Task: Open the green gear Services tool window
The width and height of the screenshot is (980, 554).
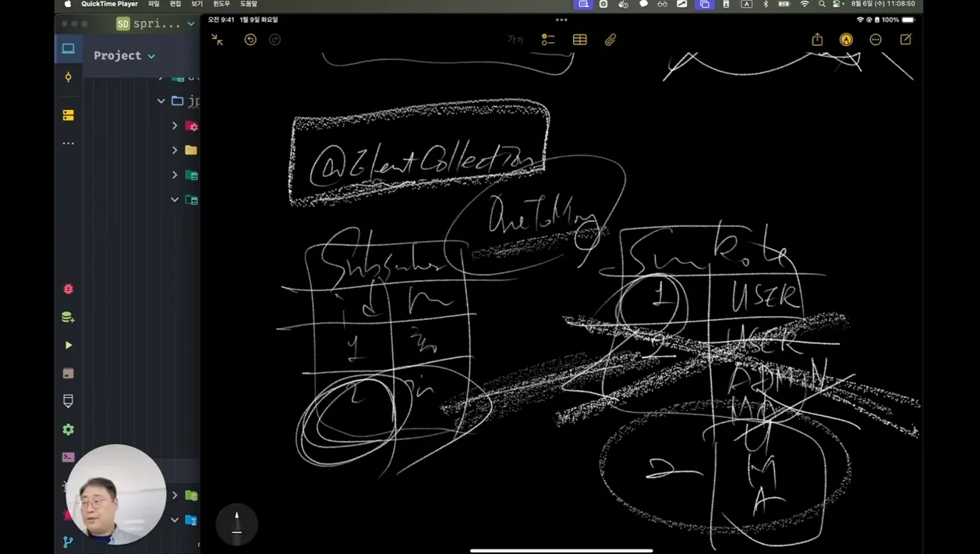Action: pos(69,429)
